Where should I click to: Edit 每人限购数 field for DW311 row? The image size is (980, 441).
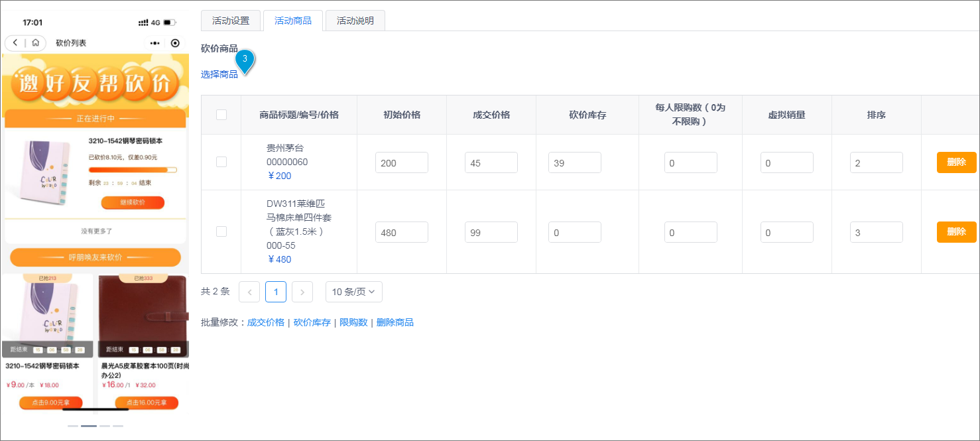pos(691,232)
